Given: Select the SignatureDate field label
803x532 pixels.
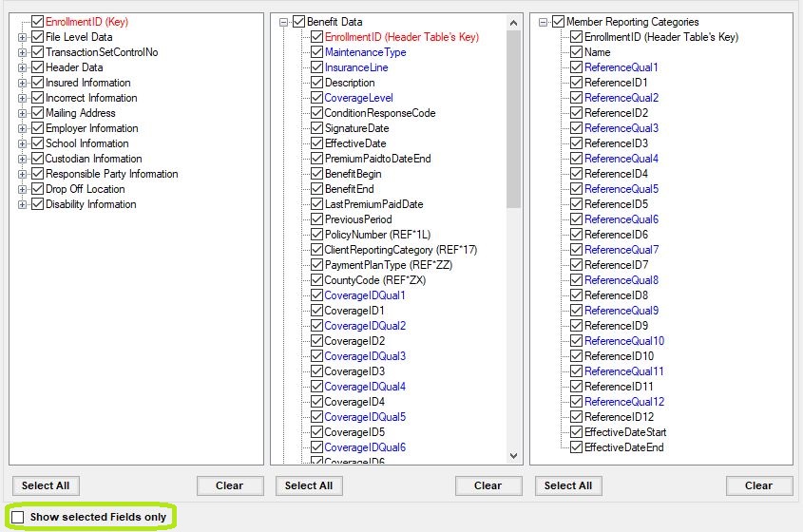Looking at the screenshot, I should tap(356, 128).
